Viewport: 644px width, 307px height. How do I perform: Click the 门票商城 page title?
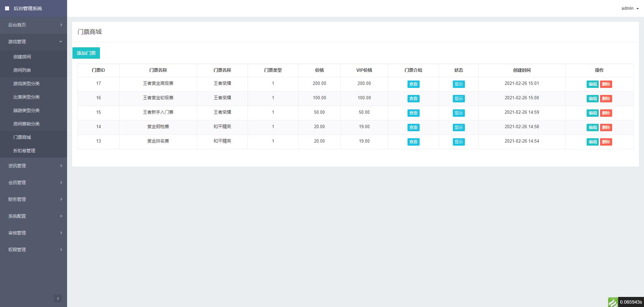click(90, 32)
